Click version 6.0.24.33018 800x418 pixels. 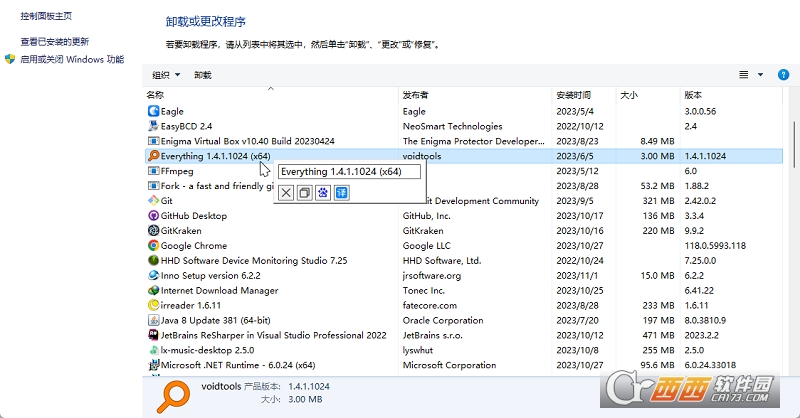point(710,365)
